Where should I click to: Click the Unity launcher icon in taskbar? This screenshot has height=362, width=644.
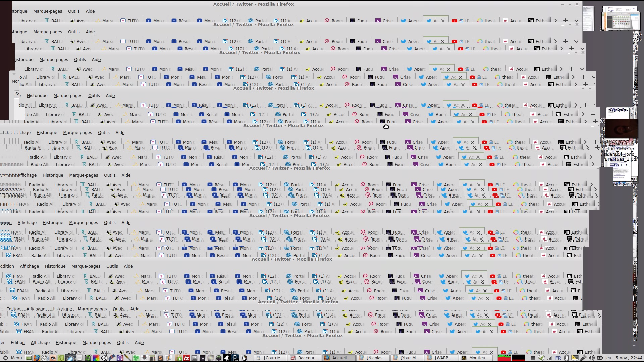(104, 358)
